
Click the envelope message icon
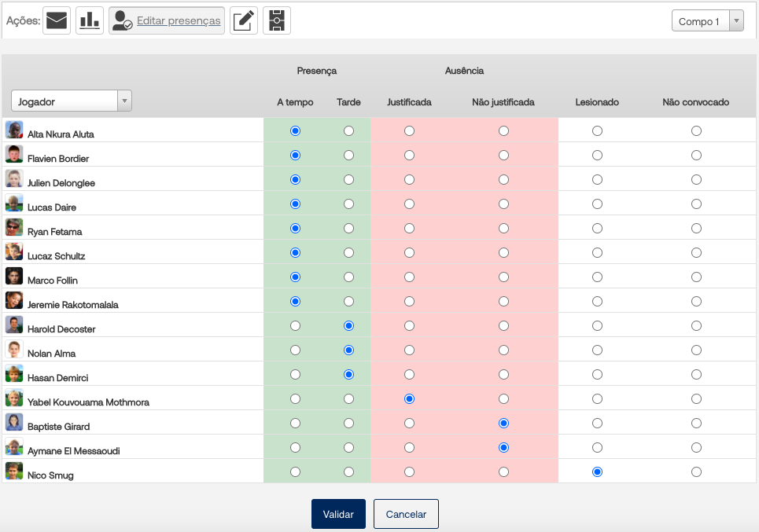pos(57,20)
